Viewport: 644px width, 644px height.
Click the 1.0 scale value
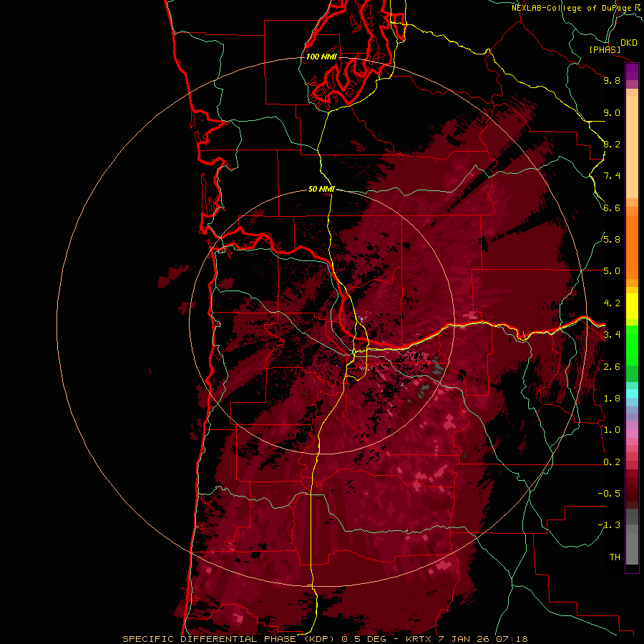tap(612, 430)
